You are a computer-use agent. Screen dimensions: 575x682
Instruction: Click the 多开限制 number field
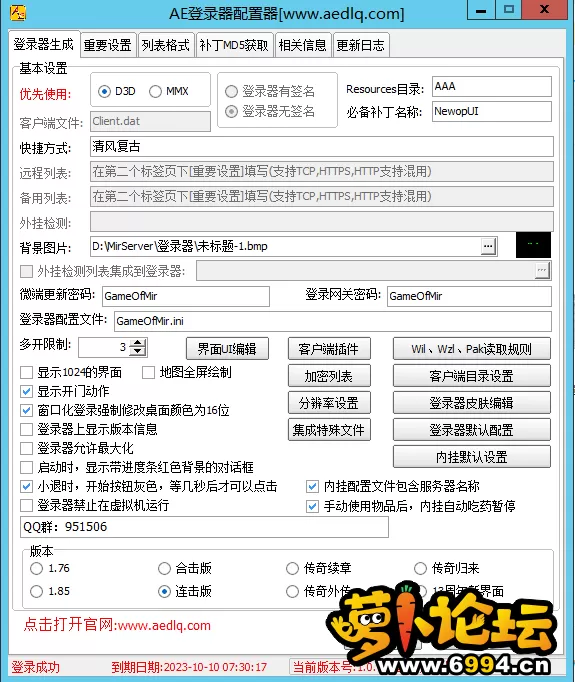(104, 347)
